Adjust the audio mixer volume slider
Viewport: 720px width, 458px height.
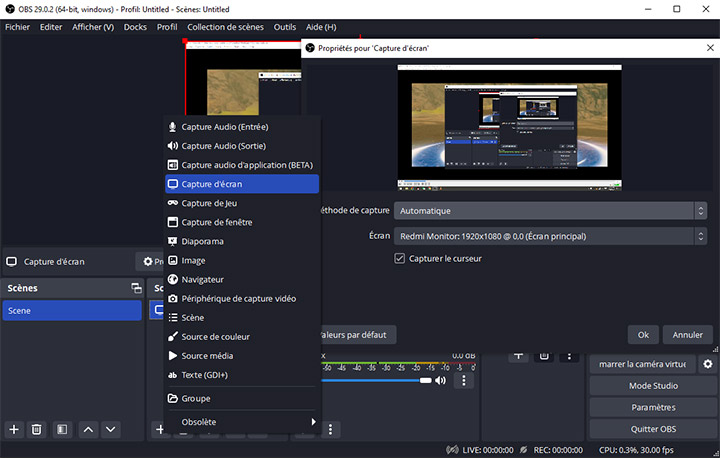pyautogui.click(x=375, y=381)
